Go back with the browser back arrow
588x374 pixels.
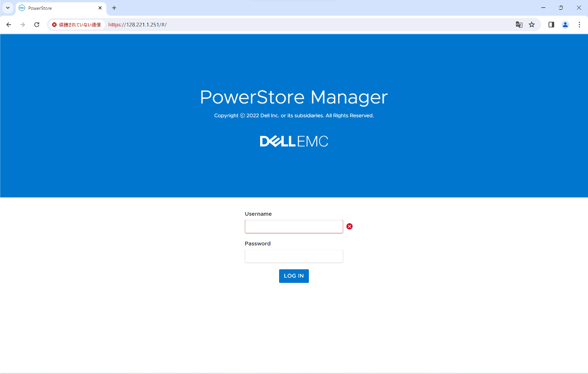[x=8, y=25]
